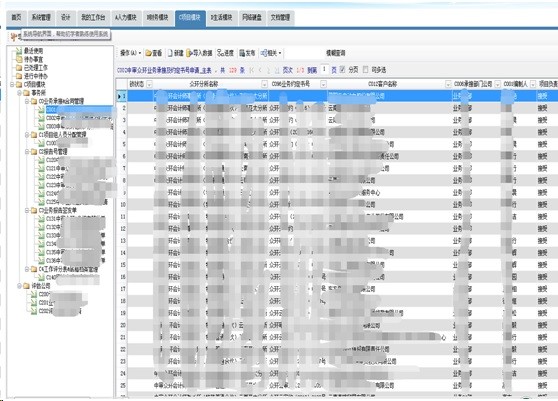Click the 导入数据 import icon
558x401 pixels.
(x=189, y=53)
